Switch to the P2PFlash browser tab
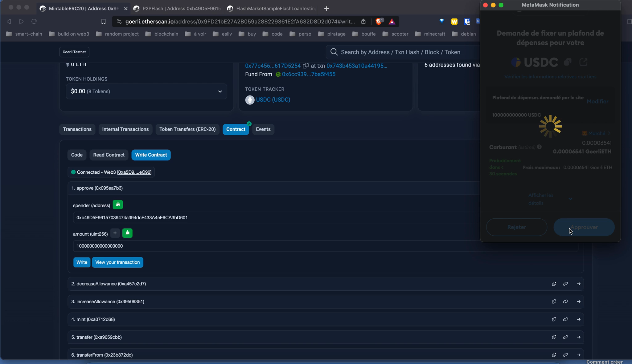 (177, 8)
